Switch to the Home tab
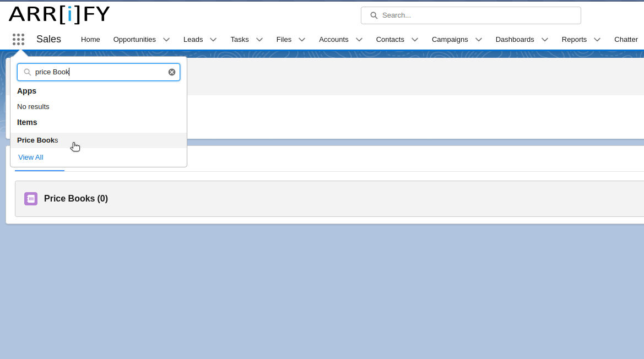 [90, 39]
